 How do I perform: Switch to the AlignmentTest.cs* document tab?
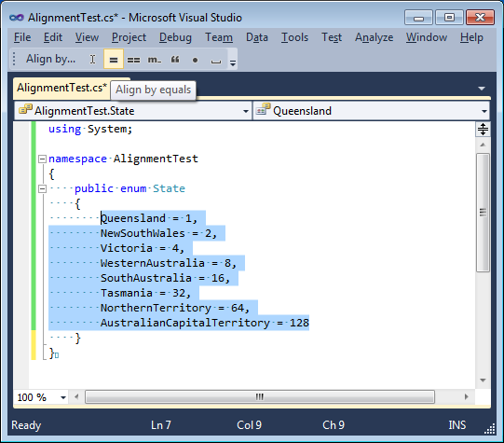click(61, 88)
